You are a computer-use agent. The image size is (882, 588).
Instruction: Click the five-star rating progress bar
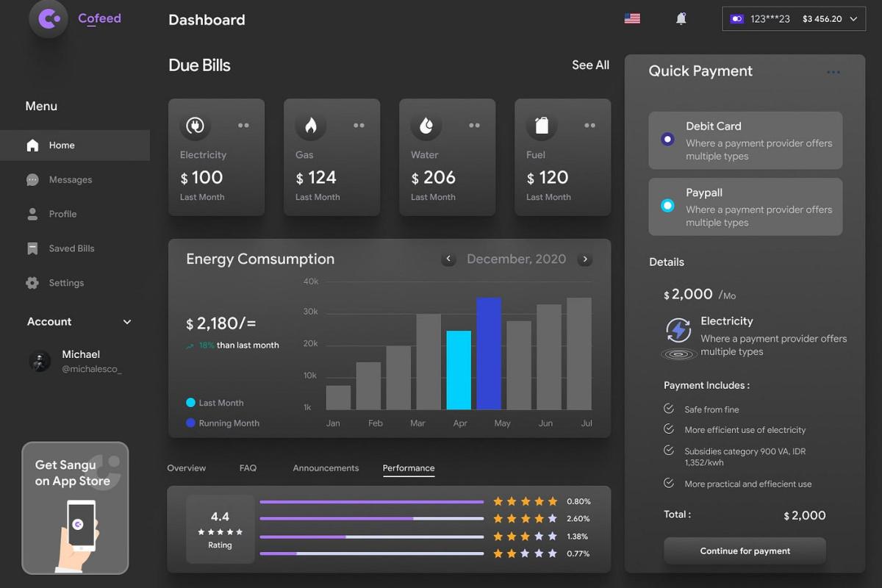[x=371, y=502]
